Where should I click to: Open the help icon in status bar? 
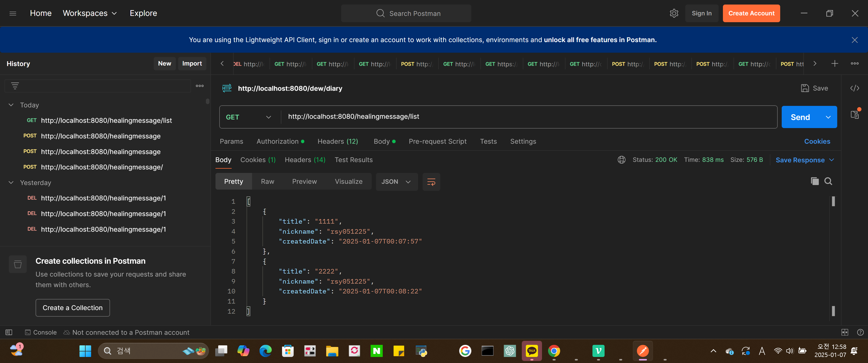click(860, 333)
